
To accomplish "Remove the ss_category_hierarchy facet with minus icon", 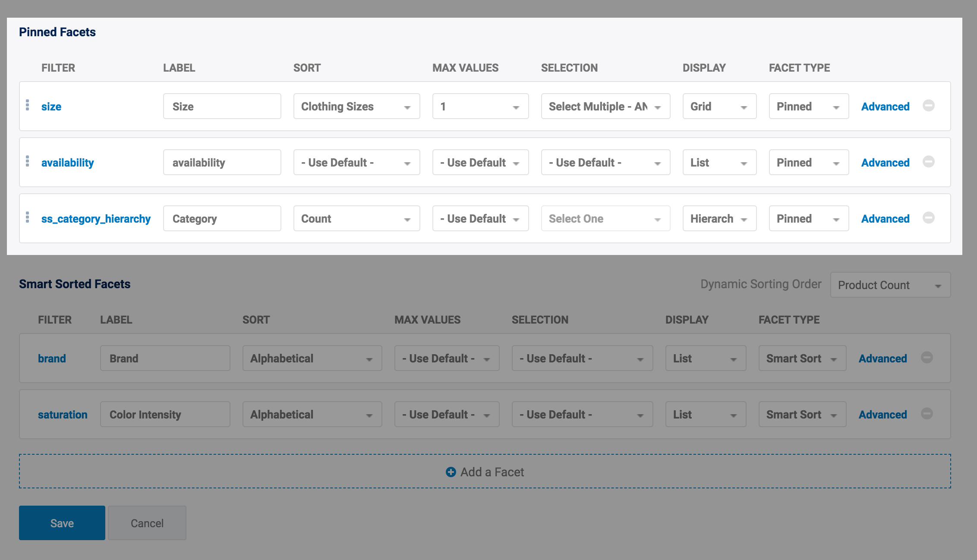I will (928, 218).
